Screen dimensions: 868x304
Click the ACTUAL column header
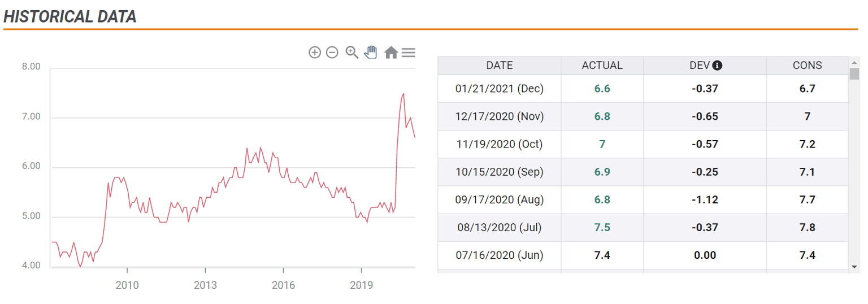[602, 66]
